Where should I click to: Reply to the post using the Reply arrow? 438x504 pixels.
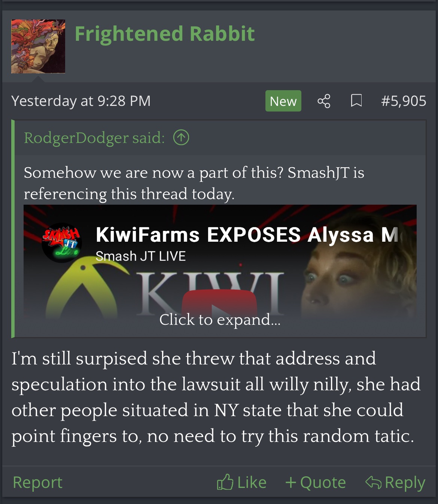pyautogui.click(x=395, y=482)
